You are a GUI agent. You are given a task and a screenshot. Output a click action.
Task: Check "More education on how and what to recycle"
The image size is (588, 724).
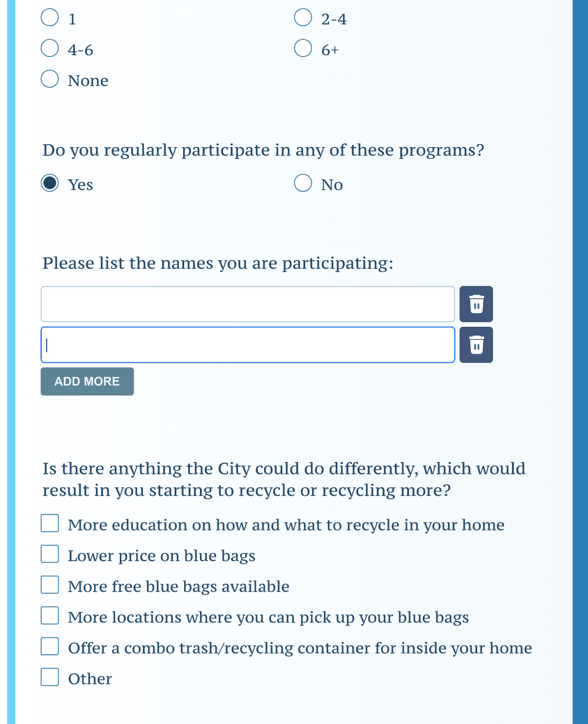click(x=50, y=523)
